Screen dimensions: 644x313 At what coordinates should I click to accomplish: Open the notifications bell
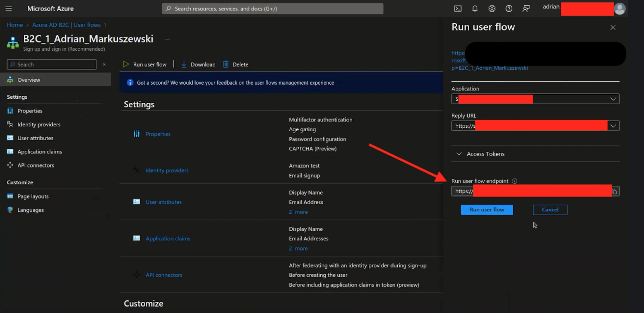click(475, 8)
